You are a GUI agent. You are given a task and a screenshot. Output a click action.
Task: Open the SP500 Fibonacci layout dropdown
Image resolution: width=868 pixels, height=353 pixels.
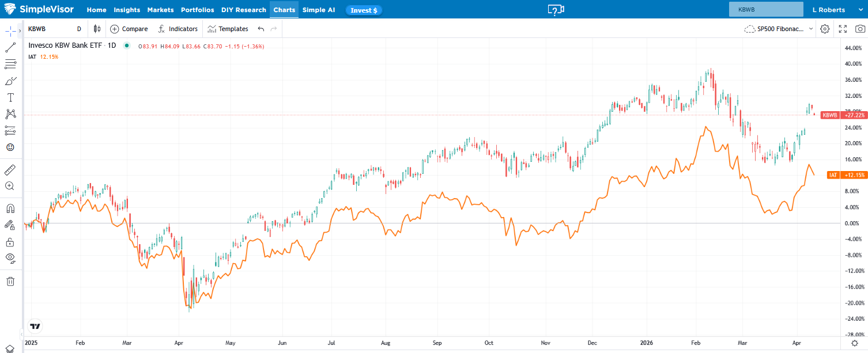pos(779,29)
